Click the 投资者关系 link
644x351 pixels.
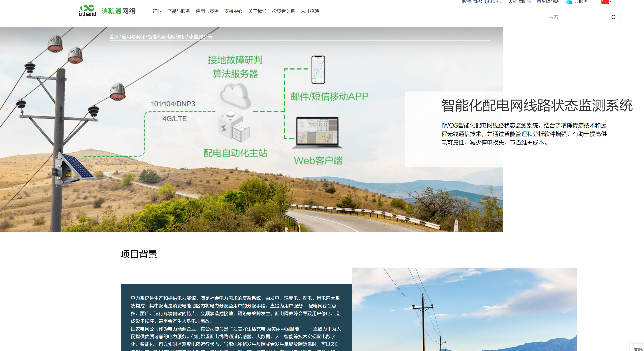pyautogui.click(x=283, y=11)
